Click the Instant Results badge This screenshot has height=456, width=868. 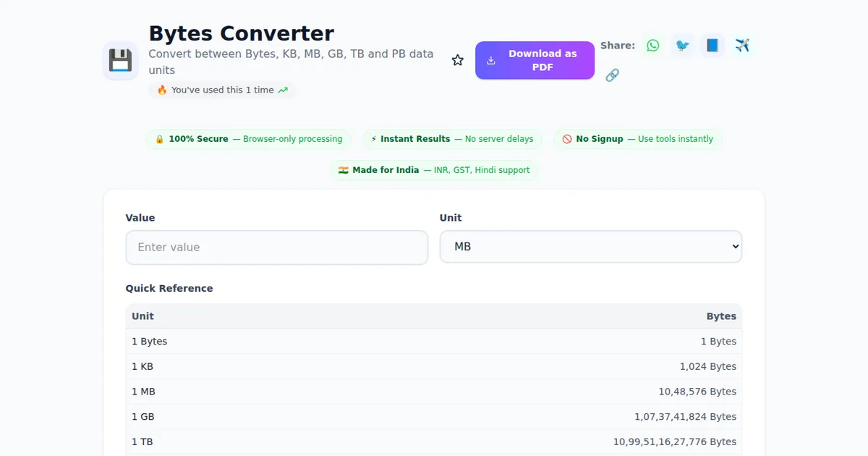[x=452, y=139]
